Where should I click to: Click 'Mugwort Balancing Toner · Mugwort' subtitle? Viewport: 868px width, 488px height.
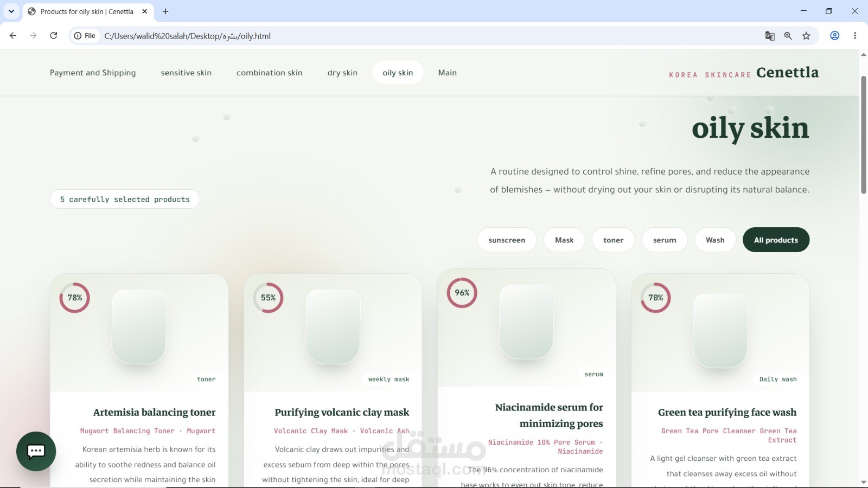point(148,431)
